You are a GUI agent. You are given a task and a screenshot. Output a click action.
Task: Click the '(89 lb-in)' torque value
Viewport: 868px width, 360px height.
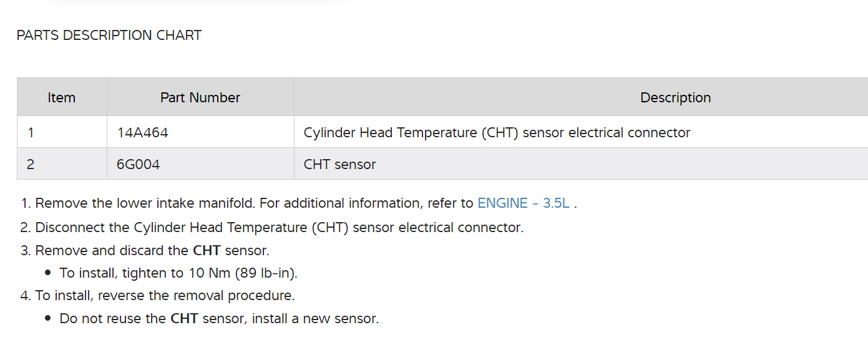(271, 273)
